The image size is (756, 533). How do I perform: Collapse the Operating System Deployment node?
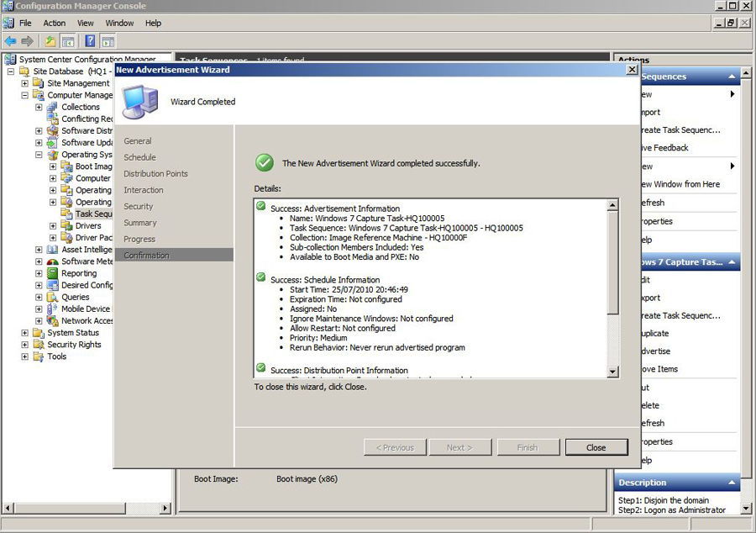point(39,155)
